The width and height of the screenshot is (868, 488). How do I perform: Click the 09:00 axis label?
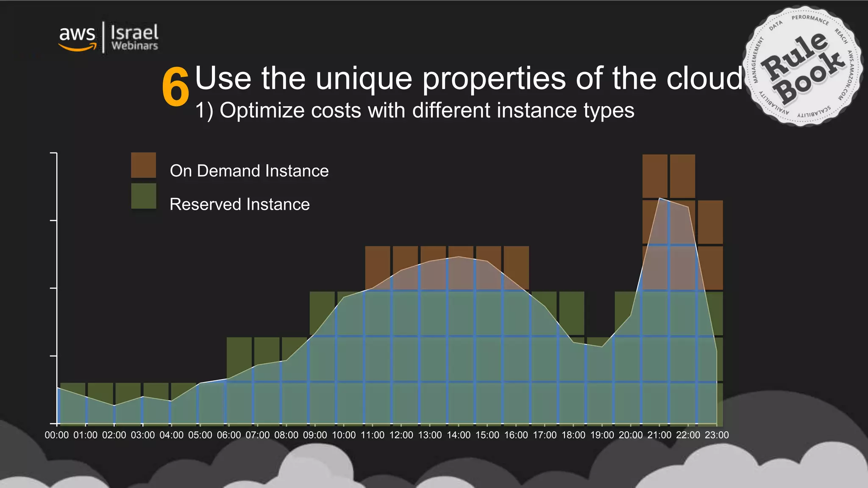pyautogui.click(x=315, y=435)
